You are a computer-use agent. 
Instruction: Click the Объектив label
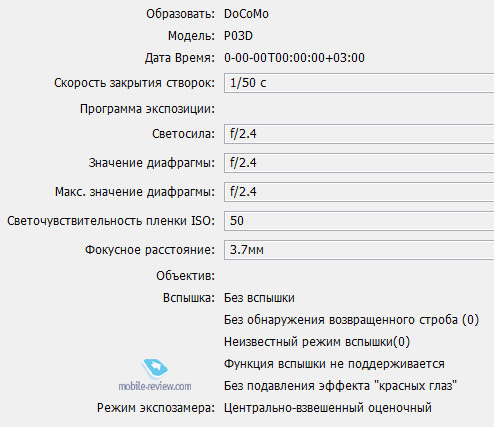click(186, 276)
